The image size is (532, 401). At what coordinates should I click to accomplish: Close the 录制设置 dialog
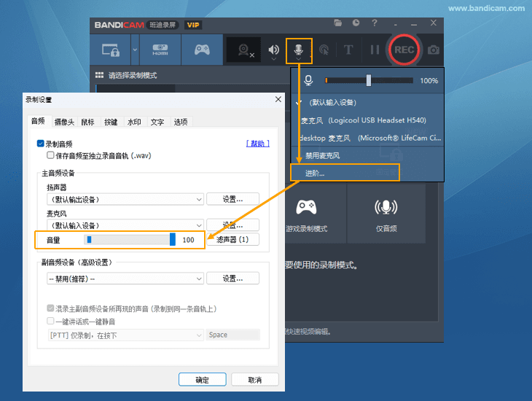[x=278, y=99]
